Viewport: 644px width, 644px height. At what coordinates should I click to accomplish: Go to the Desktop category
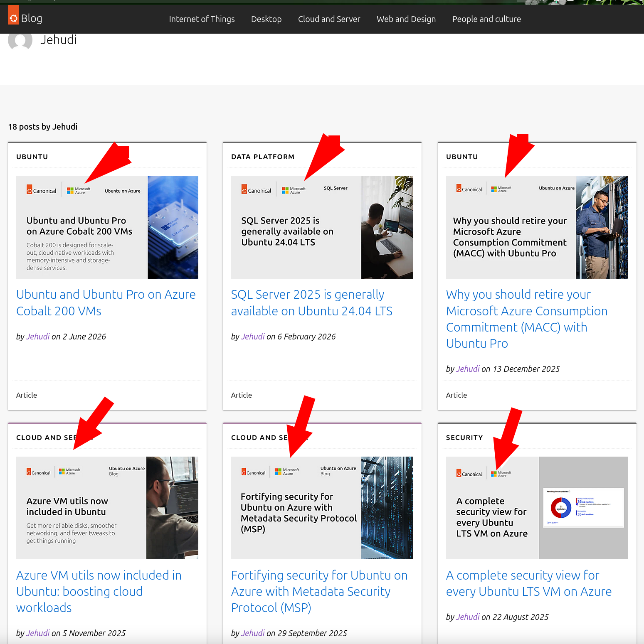(266, 19)
